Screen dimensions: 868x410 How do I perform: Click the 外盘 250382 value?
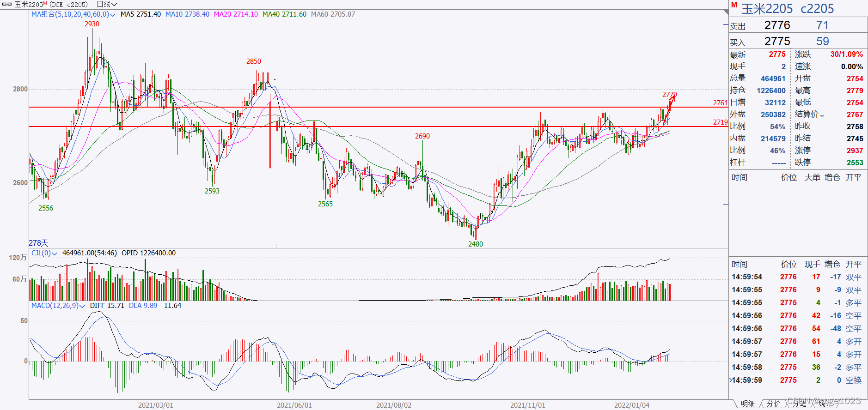click(773, 115)
